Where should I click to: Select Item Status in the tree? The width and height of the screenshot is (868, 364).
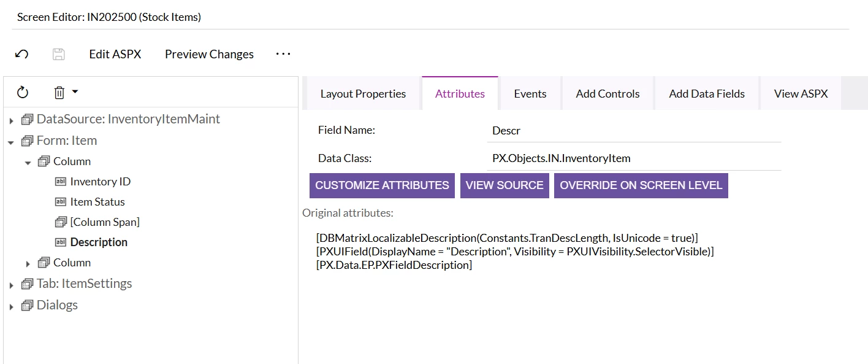click(97, 202)
